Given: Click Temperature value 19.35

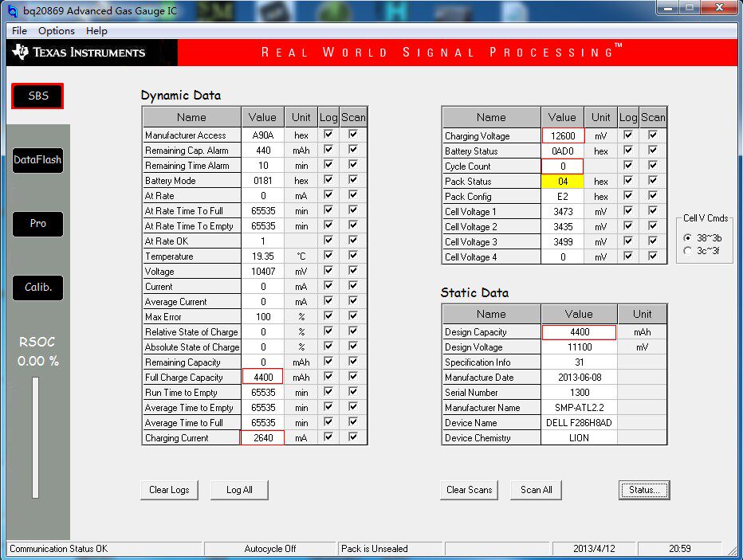Looking at the screenshot, I should [x=263, y=257].
